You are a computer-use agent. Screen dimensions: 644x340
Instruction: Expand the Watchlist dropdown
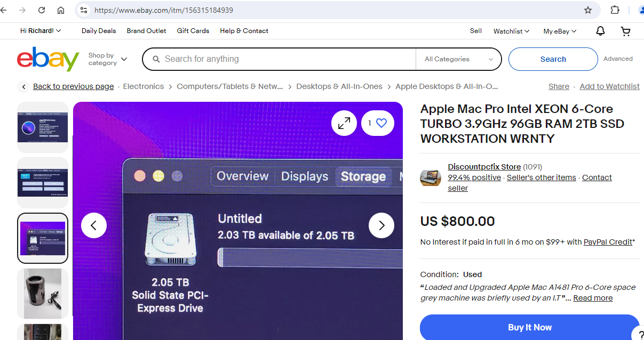511,31
